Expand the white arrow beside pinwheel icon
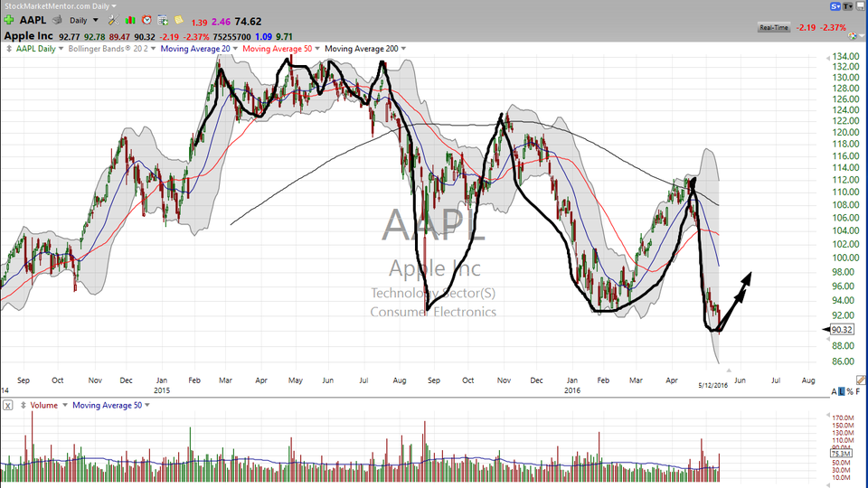This screenshot has width=868, height=488. pyautogui.click(x=862, y=36)
